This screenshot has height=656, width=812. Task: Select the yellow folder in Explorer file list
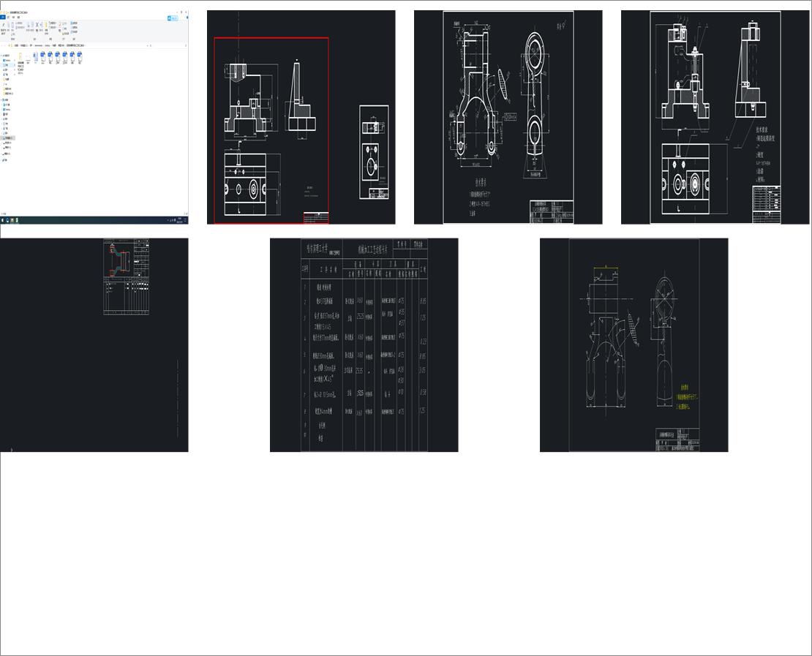[20, 56]
